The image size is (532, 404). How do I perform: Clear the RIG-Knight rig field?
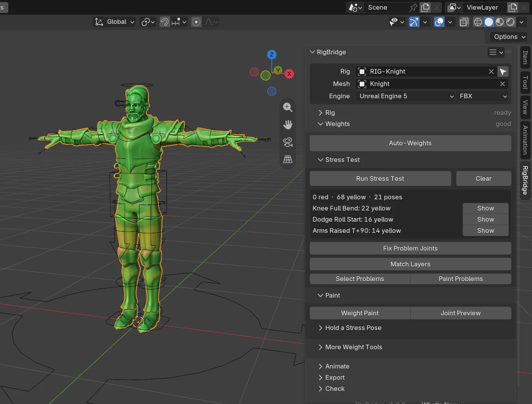click(x=491, y=71)
